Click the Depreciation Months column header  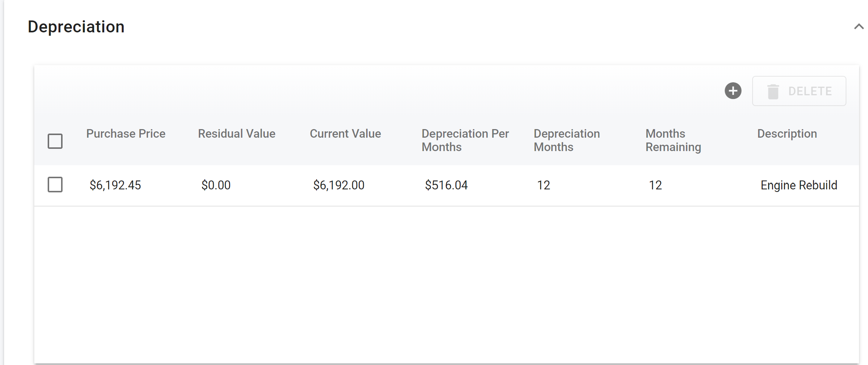pos(566,140)
